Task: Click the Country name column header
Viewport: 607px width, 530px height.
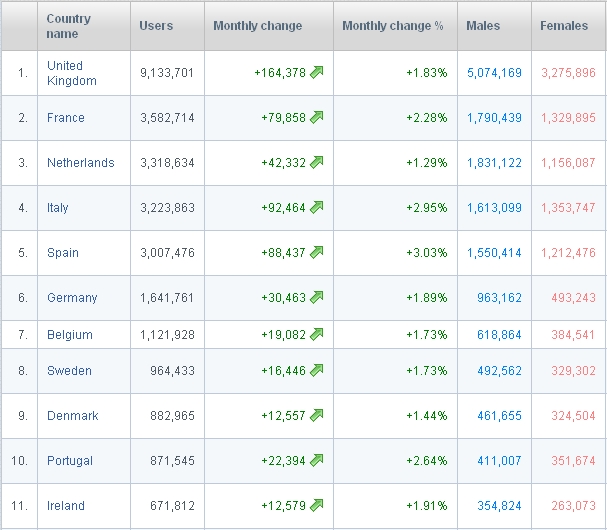Action: point(68,26)
